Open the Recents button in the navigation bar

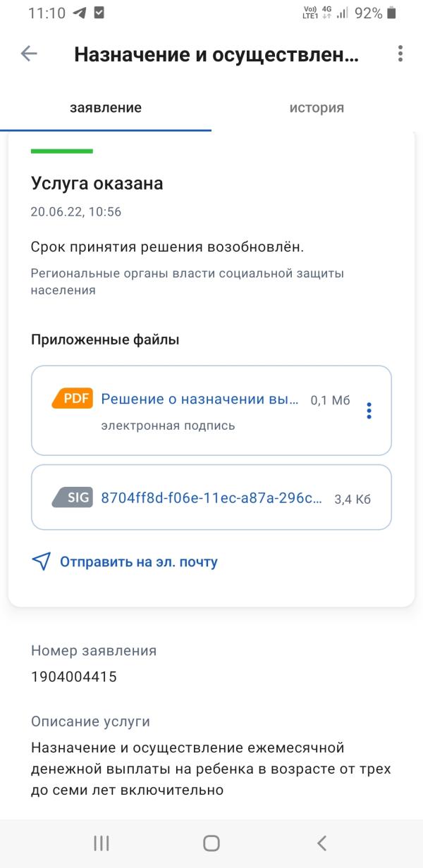coord(101,842)
